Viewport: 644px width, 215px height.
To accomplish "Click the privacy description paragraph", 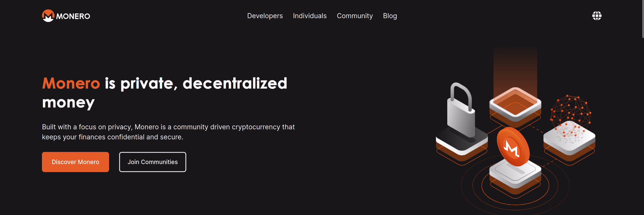I will 168,132.
